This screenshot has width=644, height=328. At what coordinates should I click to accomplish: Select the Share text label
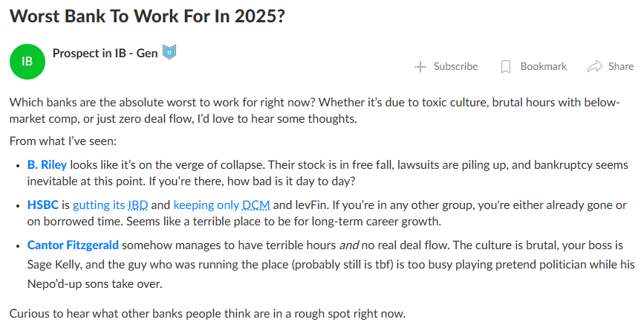point(620,67)
